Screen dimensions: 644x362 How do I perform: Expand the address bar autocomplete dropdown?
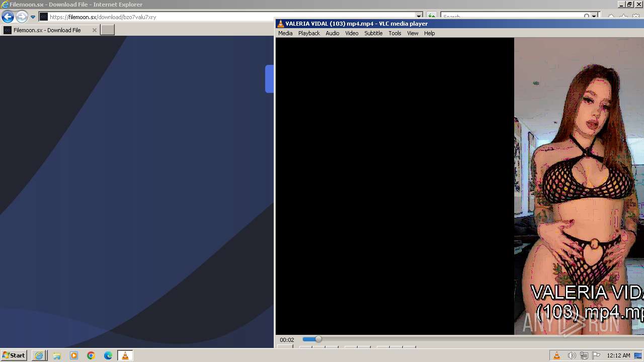click(x=419, y=17)
